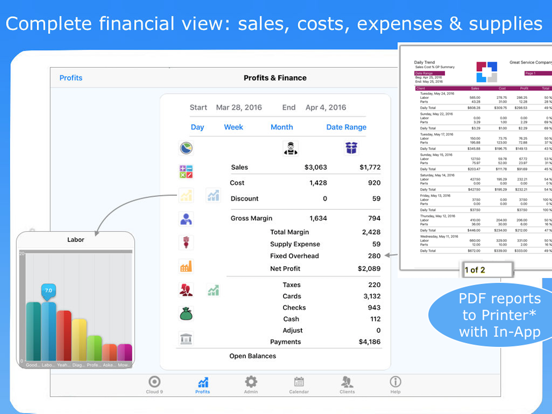The width and height of the screenshot is (552, 414).
Task: Open the green trend chart icon
Action: point(213,290)
